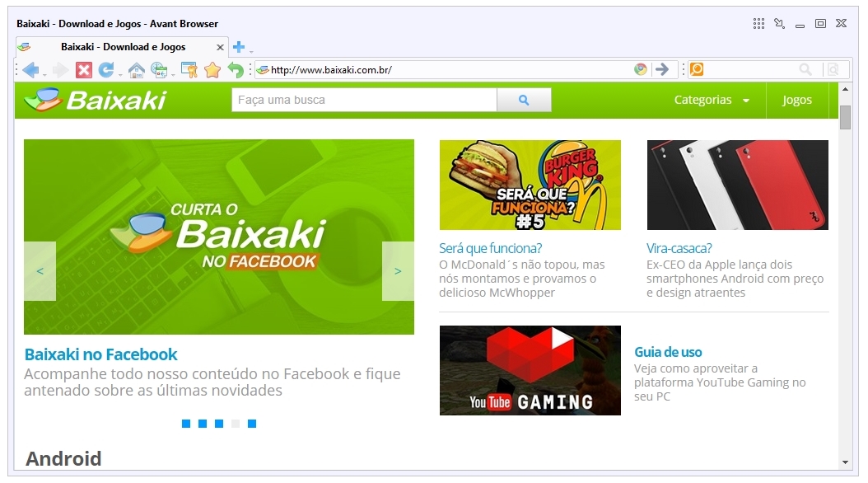Stop loading with the red X button
Image resolution: width=868 pixels, height=483 pixels.
(x=84, y=70)
